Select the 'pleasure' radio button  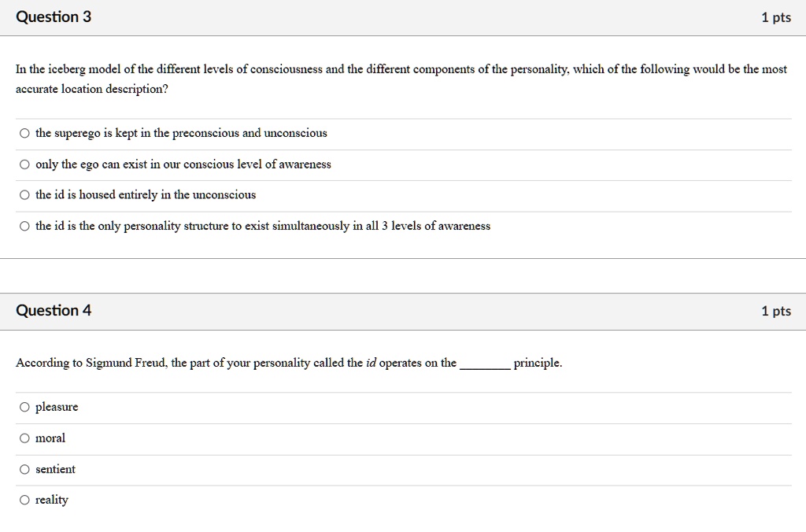(x=24, y=407)
